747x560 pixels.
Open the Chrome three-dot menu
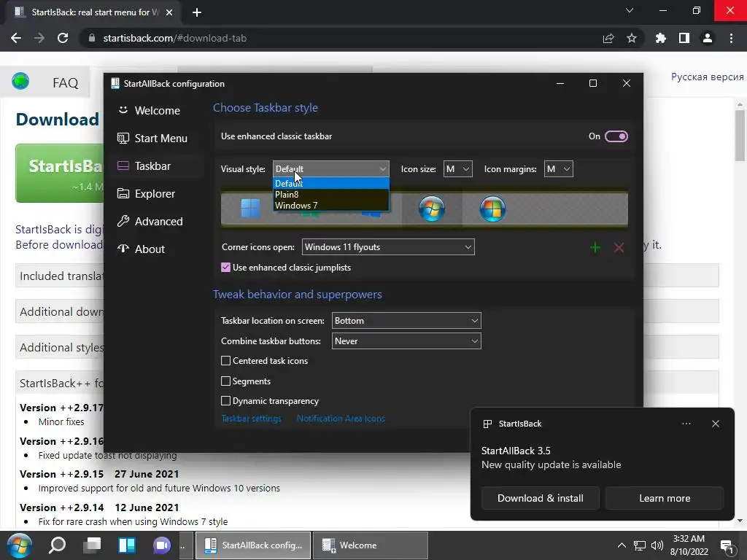pos(731,38)
